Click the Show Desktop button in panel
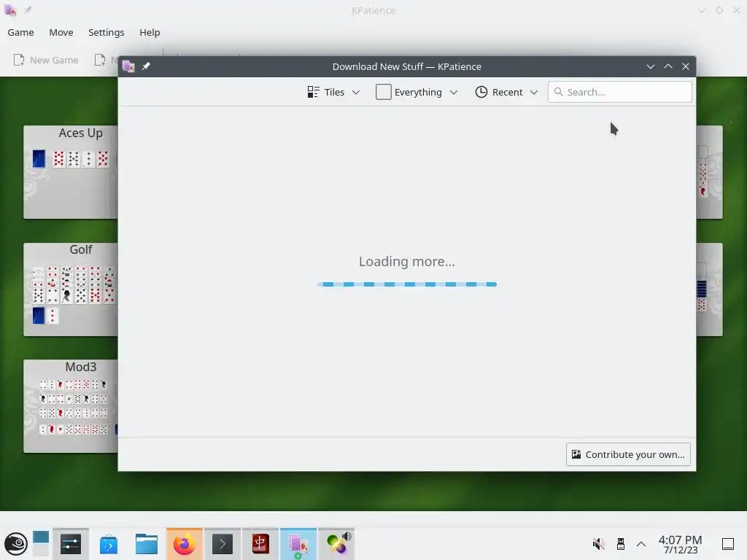 click(728, 544)
